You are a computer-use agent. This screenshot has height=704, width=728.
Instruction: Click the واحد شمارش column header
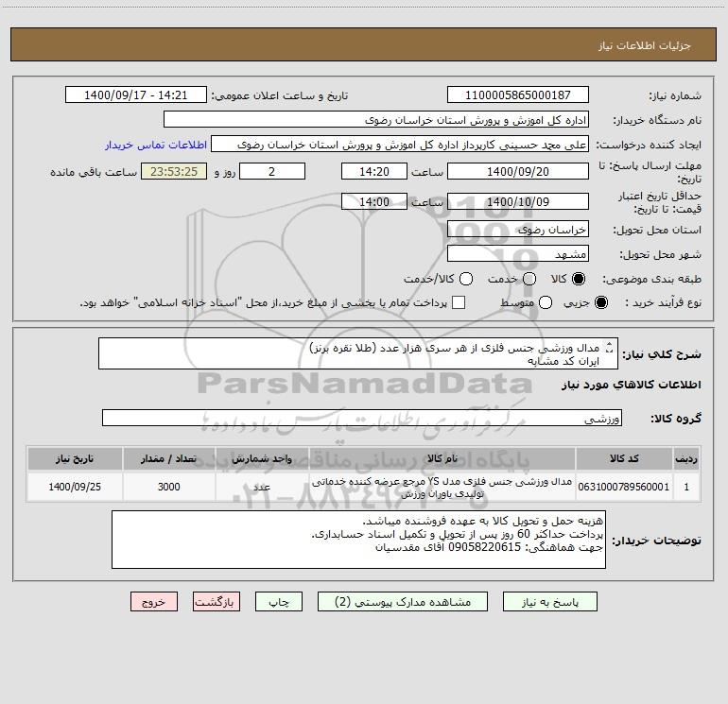click(x=262, y=458)
